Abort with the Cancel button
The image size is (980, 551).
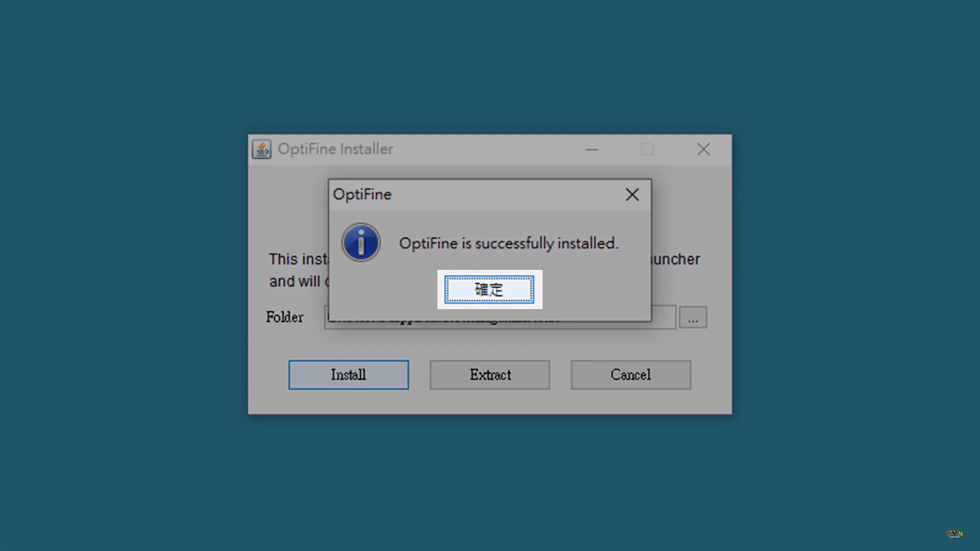tap(631, 375)
